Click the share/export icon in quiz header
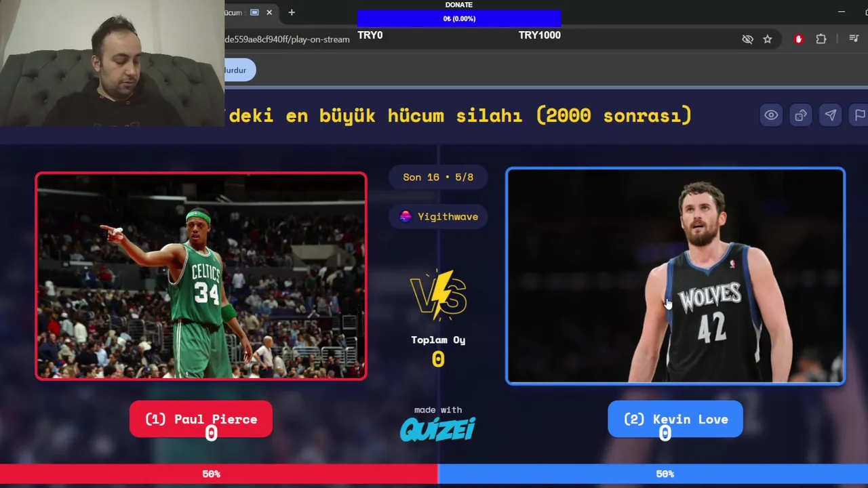 801,115
